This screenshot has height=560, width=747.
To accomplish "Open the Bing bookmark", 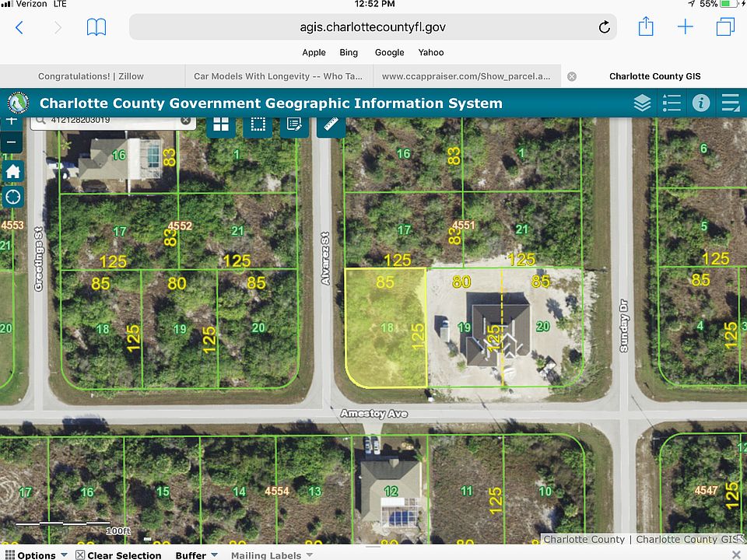I will coord(349,52).
